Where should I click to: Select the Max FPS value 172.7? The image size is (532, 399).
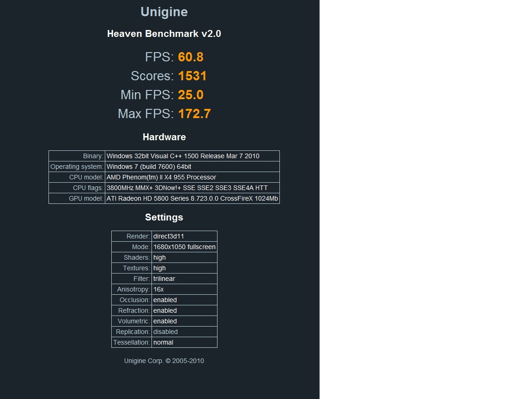pos(194,114)
